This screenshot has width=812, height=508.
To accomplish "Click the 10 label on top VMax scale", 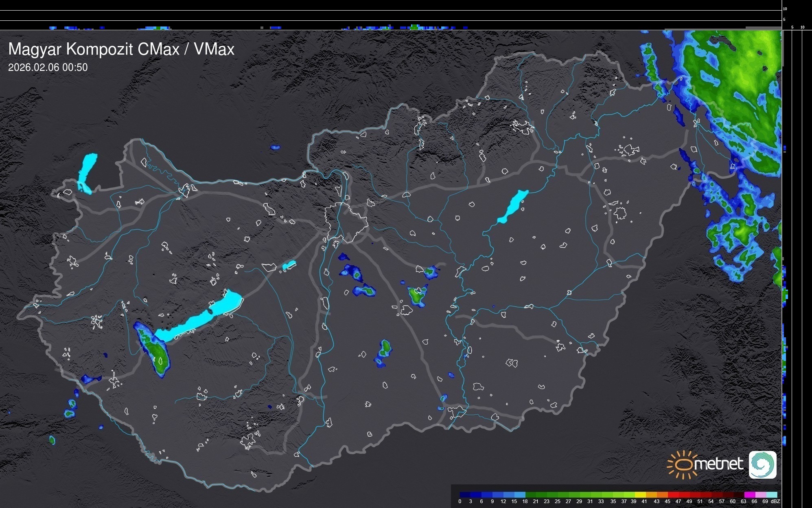I will (785, 9).
